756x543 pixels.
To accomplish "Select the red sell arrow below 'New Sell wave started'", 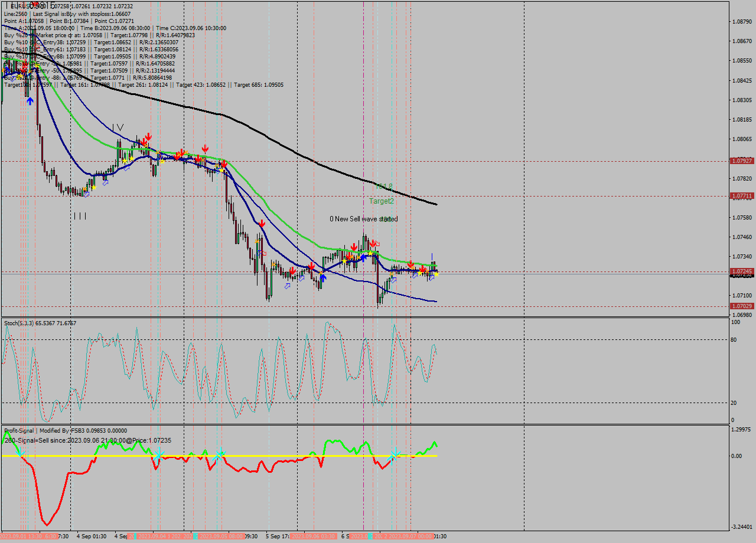I will [x=354, y=247].
